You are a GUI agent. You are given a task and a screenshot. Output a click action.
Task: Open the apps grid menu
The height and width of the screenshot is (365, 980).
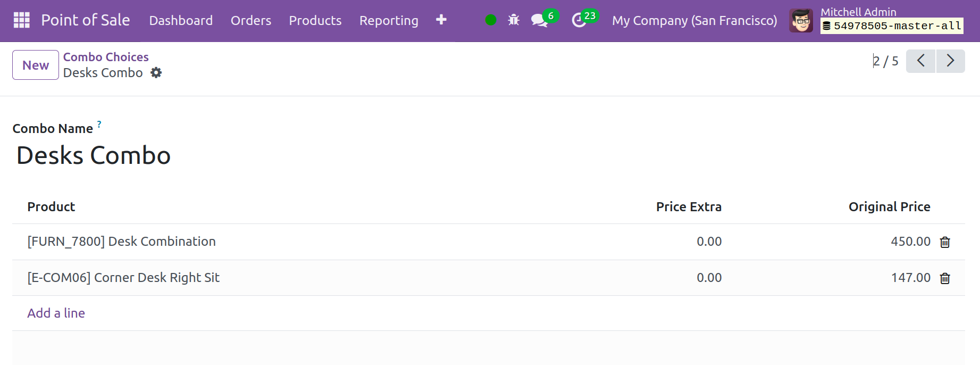21,20
